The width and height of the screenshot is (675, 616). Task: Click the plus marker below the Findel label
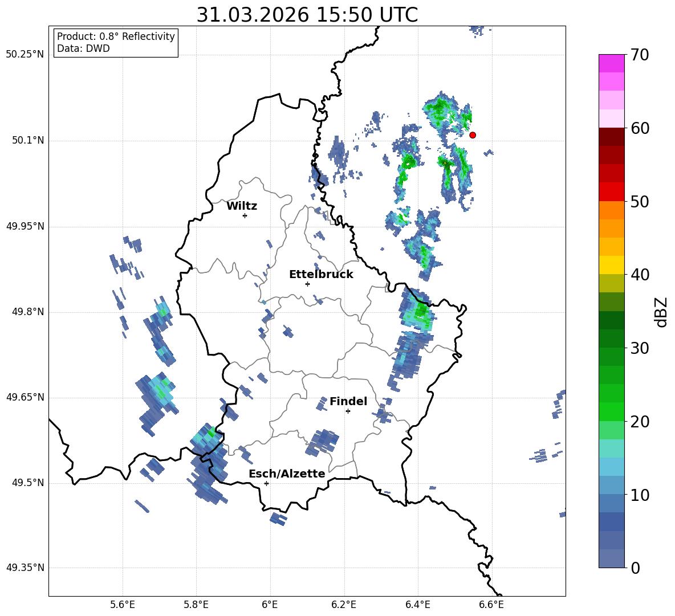click(348, 411)
